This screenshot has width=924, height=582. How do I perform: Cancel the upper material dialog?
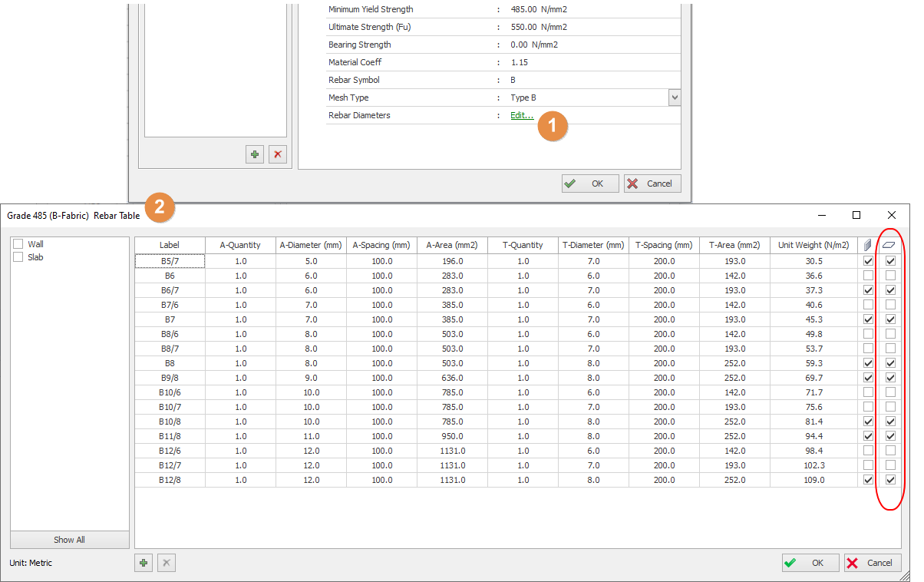coord(652,184)
